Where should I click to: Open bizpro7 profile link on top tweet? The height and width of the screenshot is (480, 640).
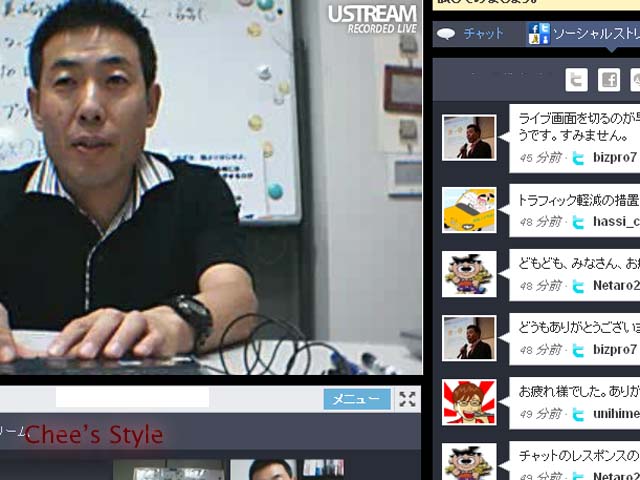[x=614, y=158]
